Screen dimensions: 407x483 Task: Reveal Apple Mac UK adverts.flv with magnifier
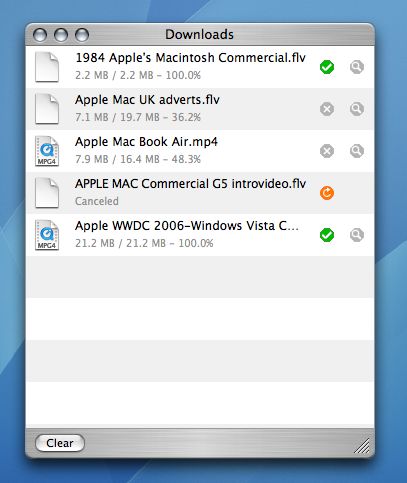click(357, 109)
